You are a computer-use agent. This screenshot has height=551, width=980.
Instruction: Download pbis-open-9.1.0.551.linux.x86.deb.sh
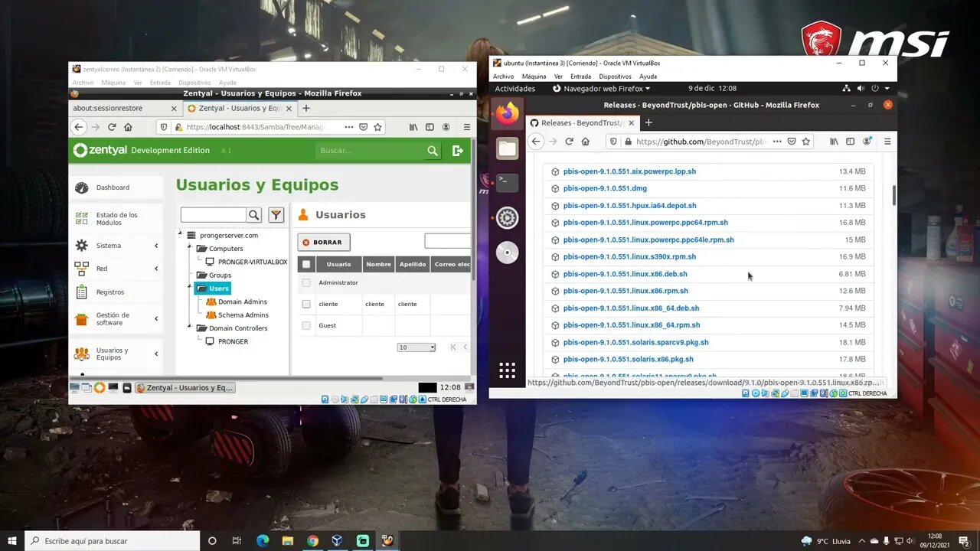click(626, 274)
